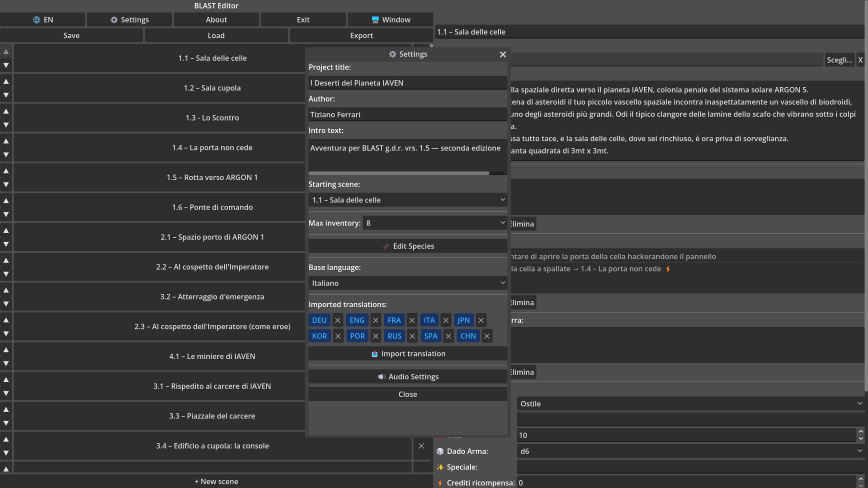Toggle the SPA translation tag
The width and height of the screenshot is (868, 488).
(430, 336)
